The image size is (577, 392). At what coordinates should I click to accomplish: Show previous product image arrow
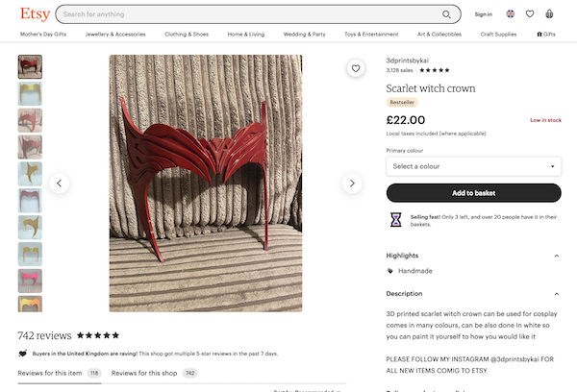click(60, 183)
